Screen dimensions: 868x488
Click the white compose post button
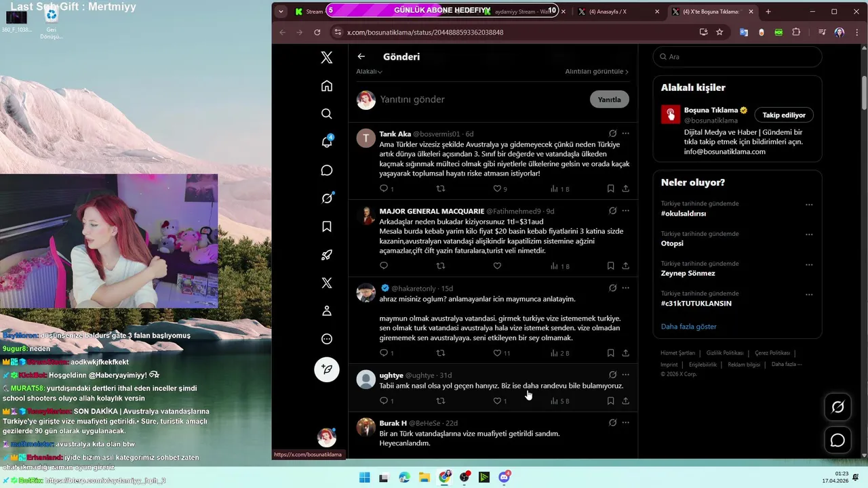[327, 369]
